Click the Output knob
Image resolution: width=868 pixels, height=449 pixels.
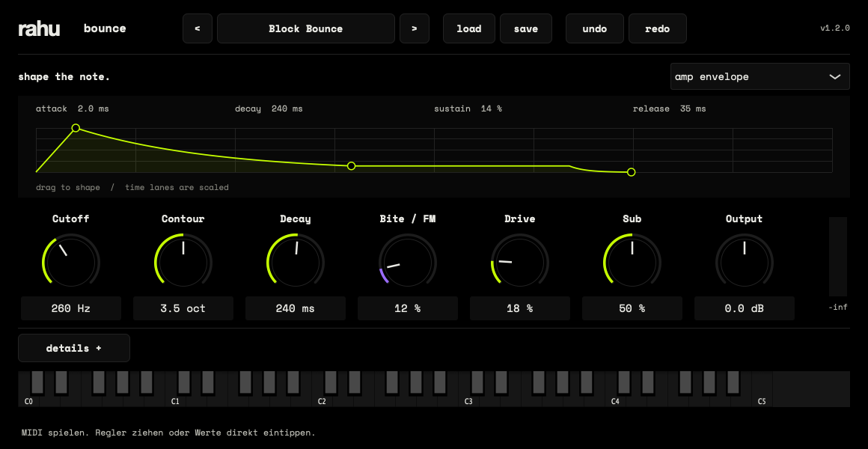(x=745, y=261)
